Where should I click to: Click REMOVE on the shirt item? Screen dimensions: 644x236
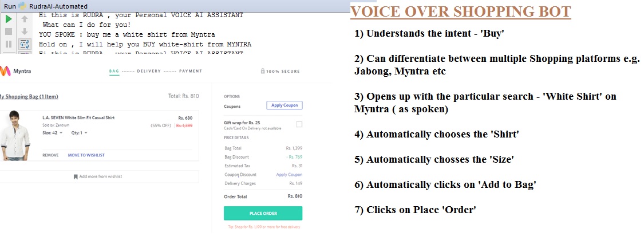pos(50,155)
